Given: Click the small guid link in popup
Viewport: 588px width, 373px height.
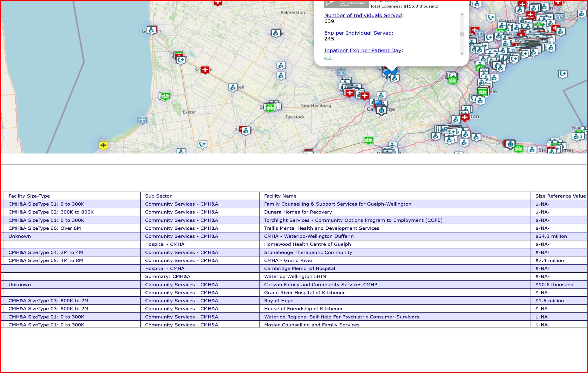Looking at the screenshot, I should (328, 58).
